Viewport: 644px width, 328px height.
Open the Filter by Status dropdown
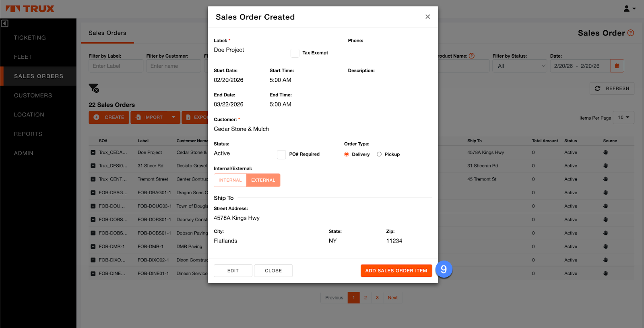(519, 66)
